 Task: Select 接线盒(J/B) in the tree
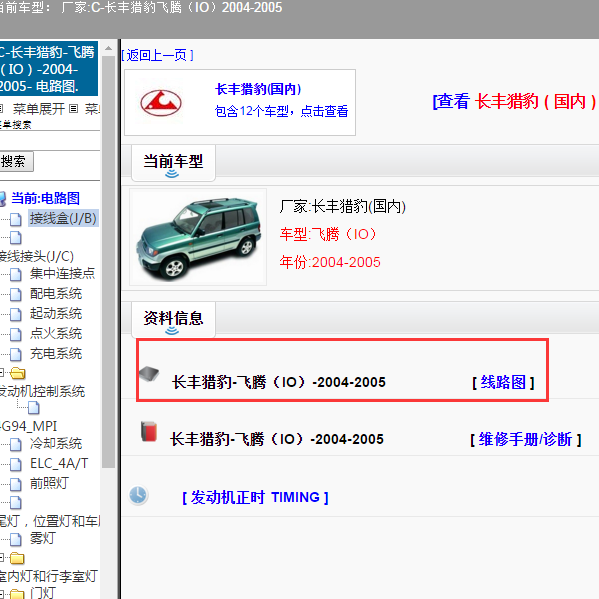(63, 219)
